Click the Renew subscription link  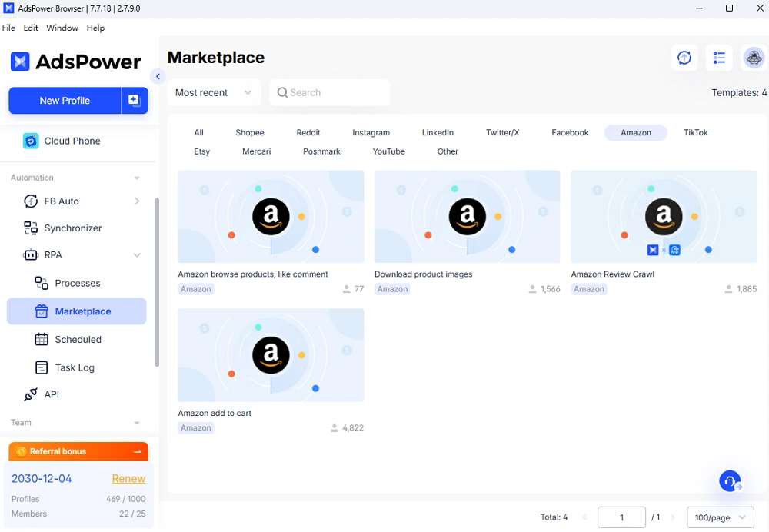(128, 478)
